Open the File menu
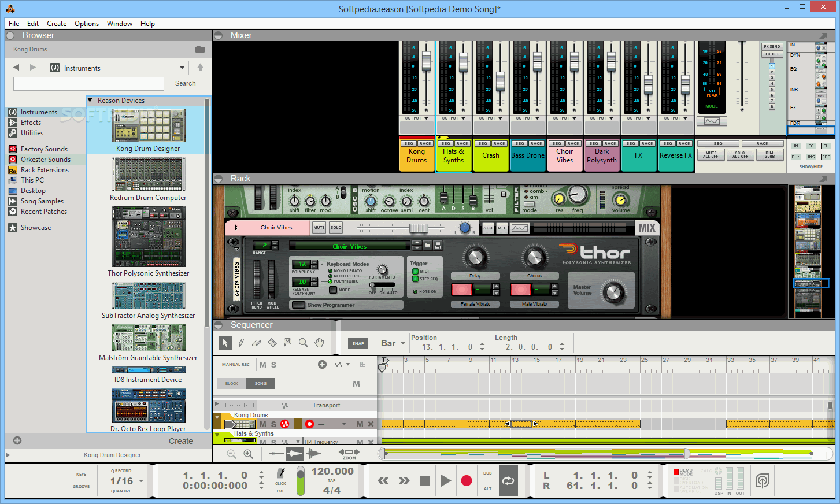Image resolution: width=840 pixels, height=504 pixels. click(x=14, y=24)
